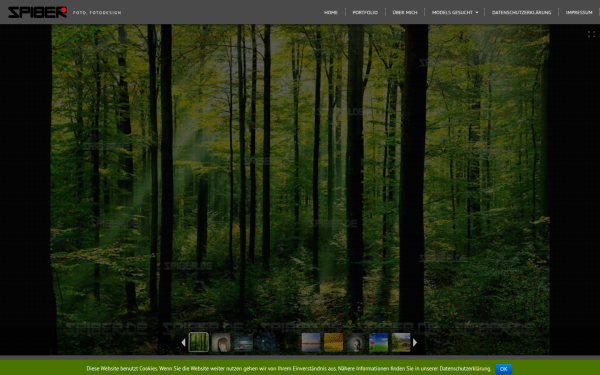Select the green forest thumbnail
The height and width of the screenshot is (375, 600).
pyautogui.click(x=199, y=342)
